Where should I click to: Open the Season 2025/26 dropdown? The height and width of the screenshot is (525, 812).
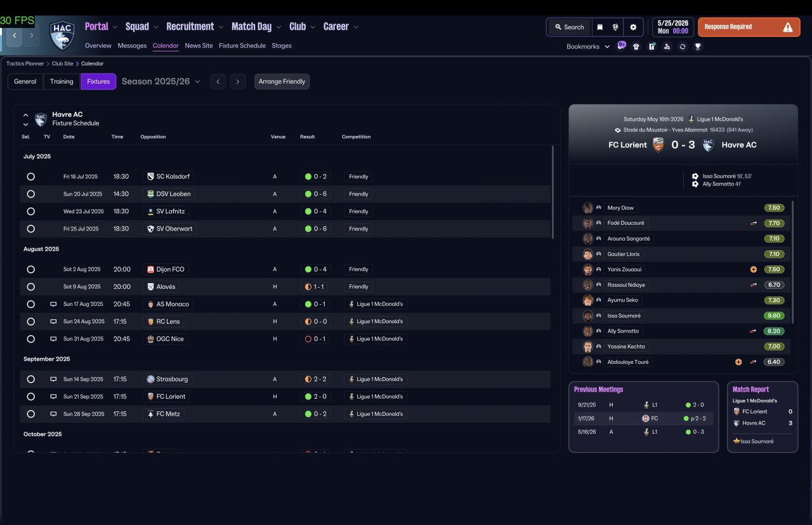click(160, 81)
